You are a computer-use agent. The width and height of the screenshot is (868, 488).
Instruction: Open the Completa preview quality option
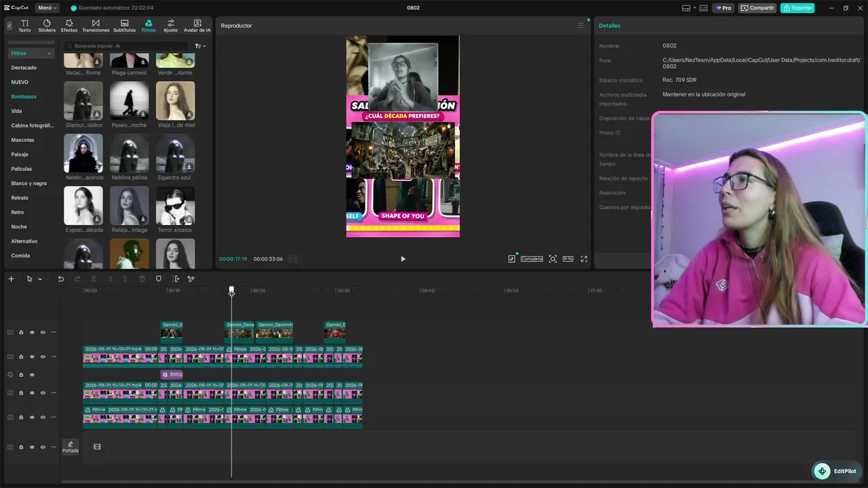[532, 259]
